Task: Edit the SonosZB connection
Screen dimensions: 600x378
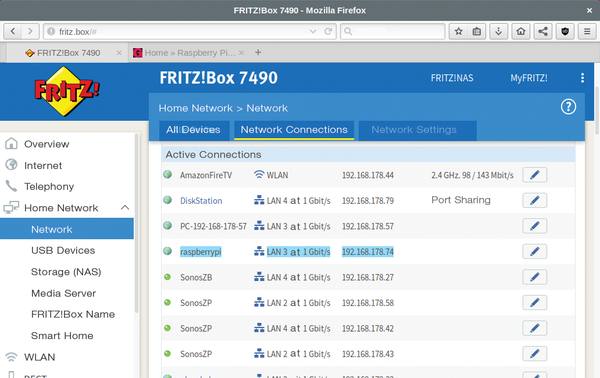Action: 535,277
